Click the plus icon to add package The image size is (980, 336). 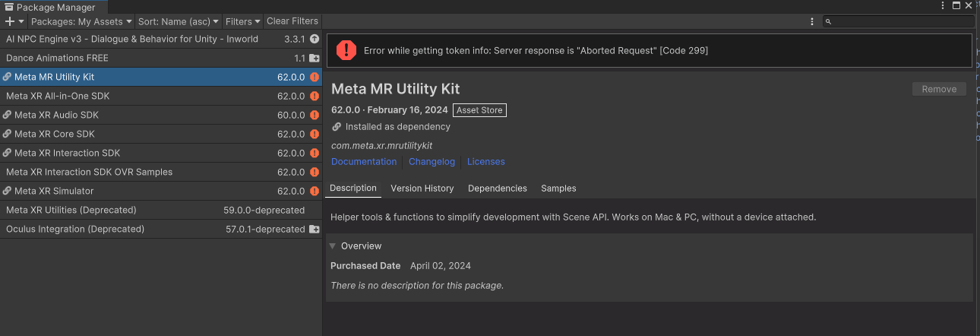pyautogui.click(x=10, y=21)
